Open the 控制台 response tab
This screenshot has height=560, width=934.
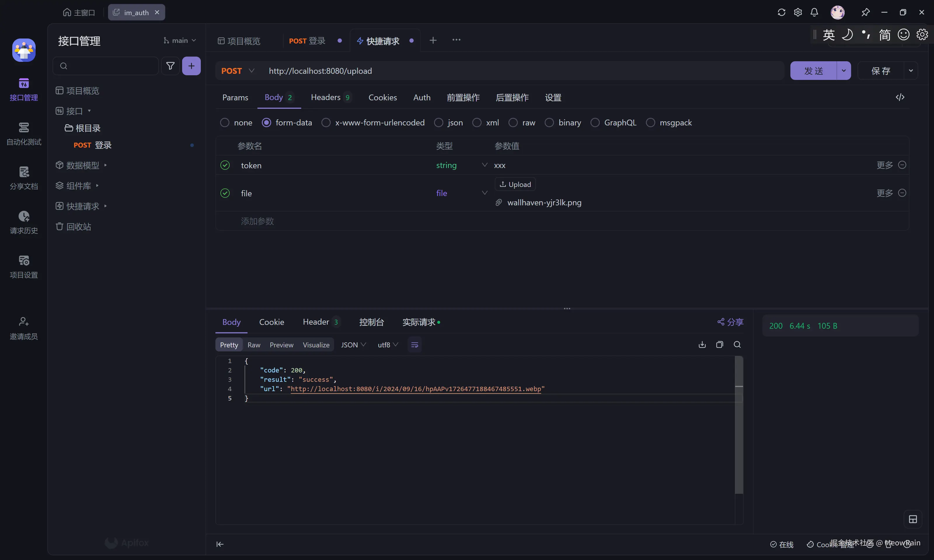coord(371,322)
